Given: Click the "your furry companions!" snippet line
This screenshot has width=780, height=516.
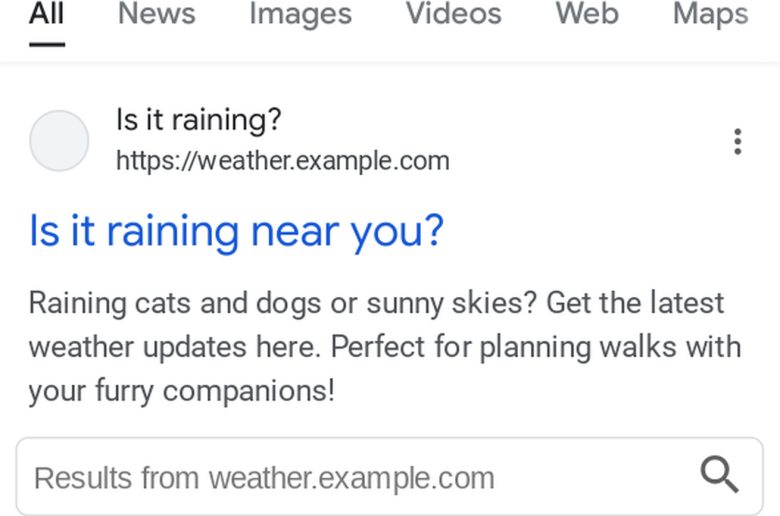Looking at the screenshot, I should 182,391.
